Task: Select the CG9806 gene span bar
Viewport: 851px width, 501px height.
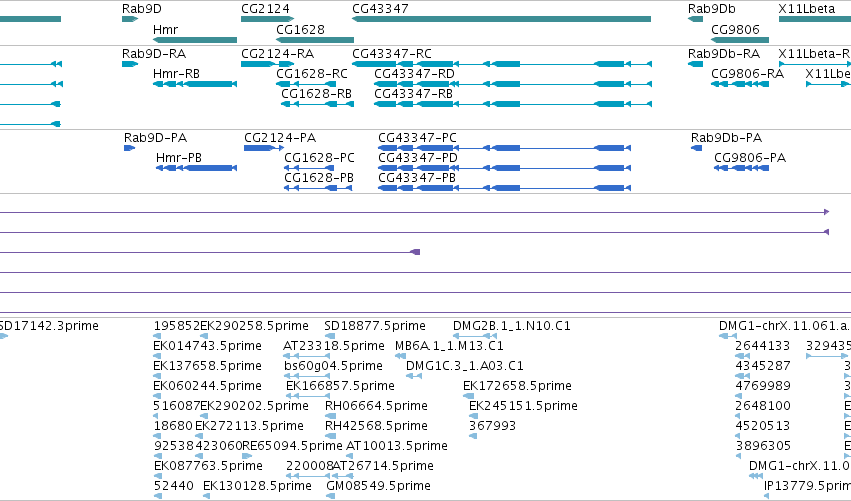Action: pyautogui.click(x=740, y=40)
